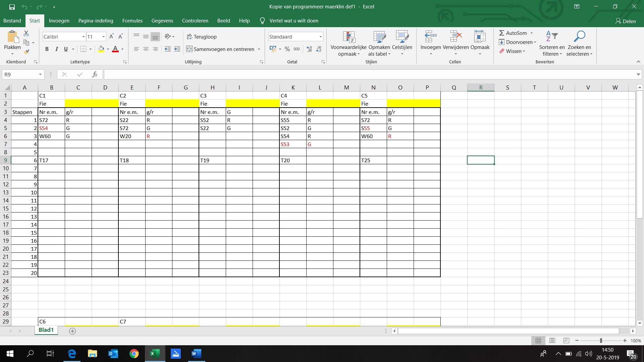Toggle Normal view in status bar
The width and height of the screenshot is (644, 362).
point(538,341)
